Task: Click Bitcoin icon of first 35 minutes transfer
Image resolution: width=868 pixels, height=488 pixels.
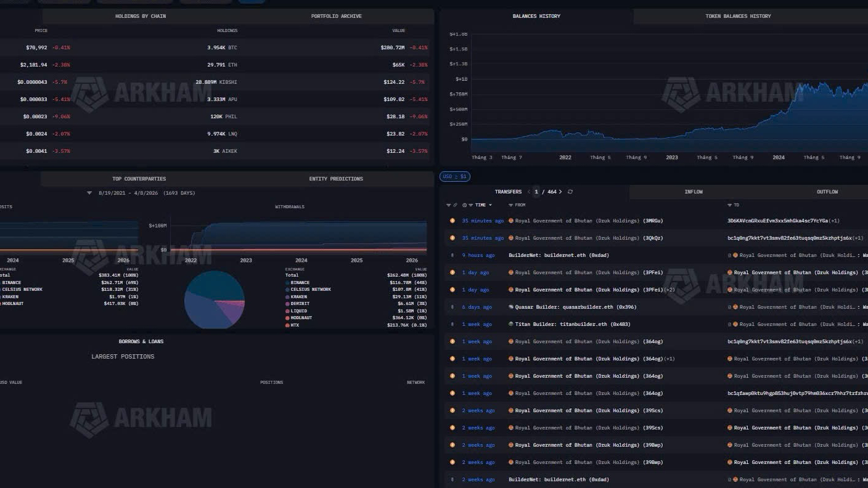Action: coord(452,221)
